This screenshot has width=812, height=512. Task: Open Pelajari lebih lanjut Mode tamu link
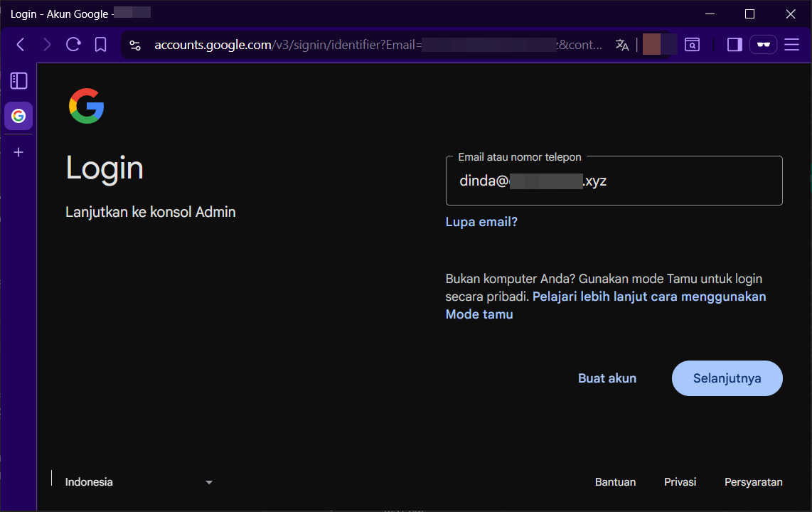[x=605, y=306]
